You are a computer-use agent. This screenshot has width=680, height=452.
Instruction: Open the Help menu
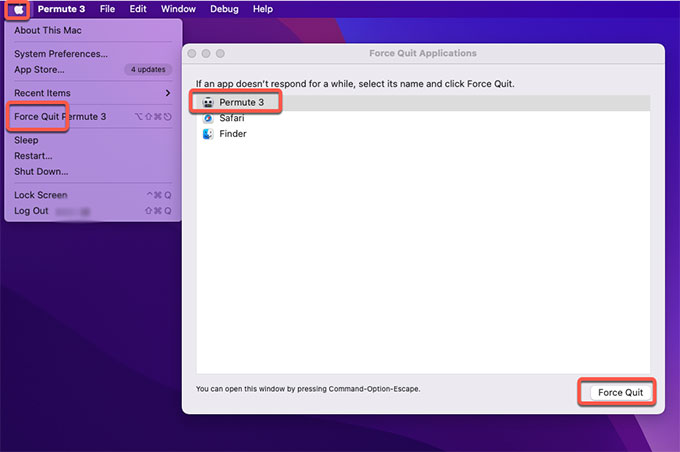[x=262, y=9]
